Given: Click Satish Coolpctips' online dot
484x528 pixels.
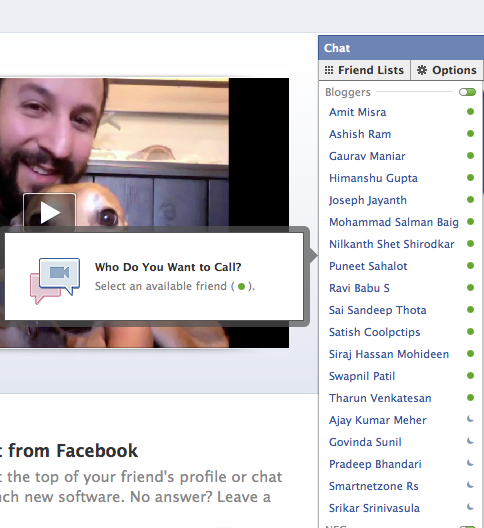Looking at the screenshot, I should coord(471,332).
